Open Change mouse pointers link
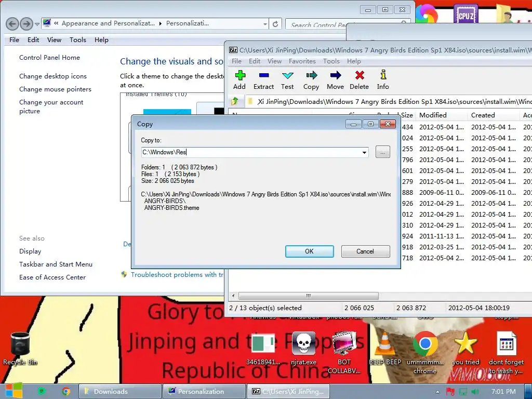532x399 pixels. pos(55,89)
